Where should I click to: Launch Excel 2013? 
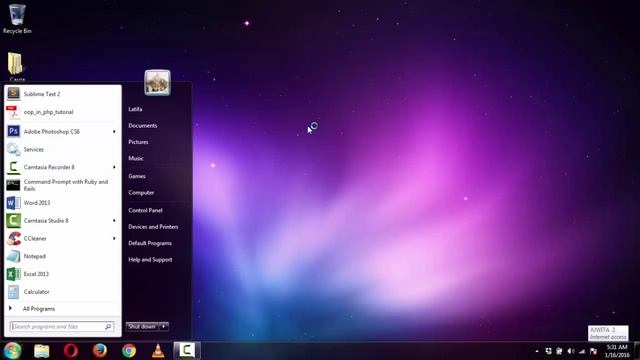[x=62, y=274]
